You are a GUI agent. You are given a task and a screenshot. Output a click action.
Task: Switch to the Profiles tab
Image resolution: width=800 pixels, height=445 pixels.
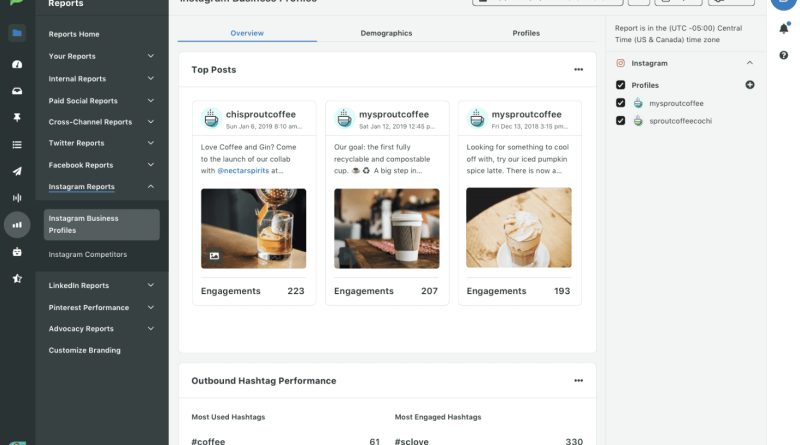pos(526,33)
